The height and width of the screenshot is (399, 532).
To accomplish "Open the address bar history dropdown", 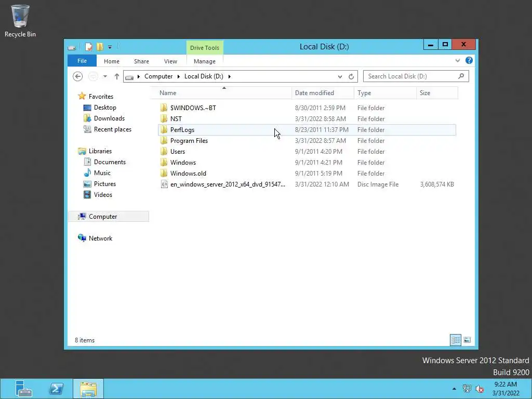I will click(340, 77).
